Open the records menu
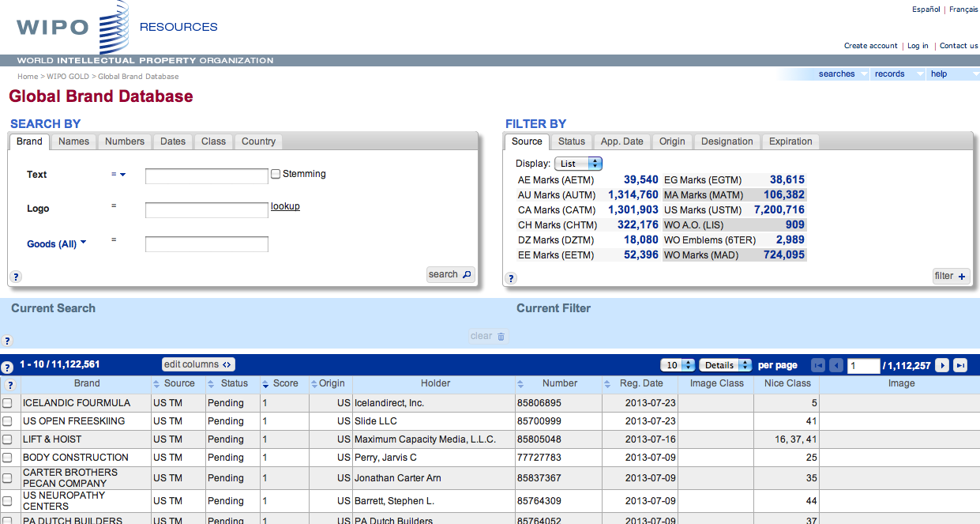980x524 pixels. pyautogui.click(x=897, y=74)
